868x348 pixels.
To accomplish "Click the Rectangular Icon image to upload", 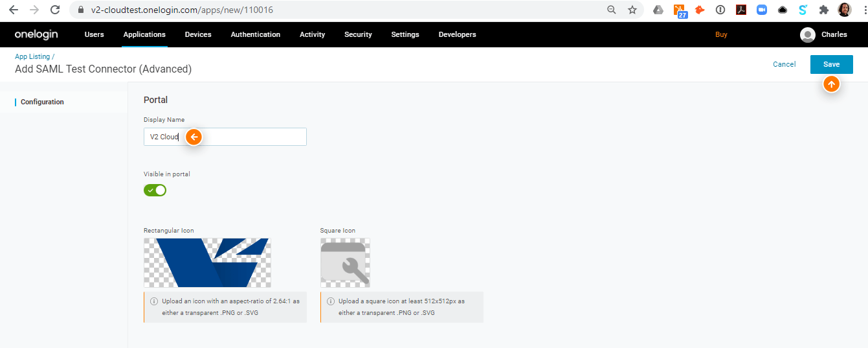I will 207,262.
